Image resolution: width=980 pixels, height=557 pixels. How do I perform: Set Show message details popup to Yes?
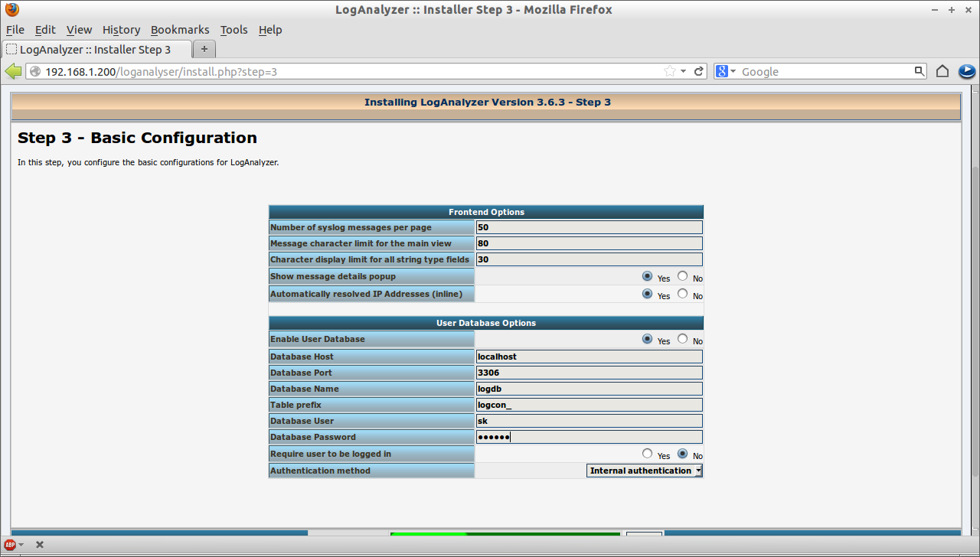click(x=648, y=276)
